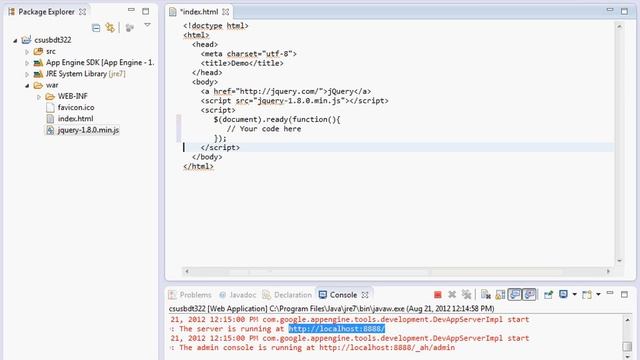Select favicon.ico in Package Explorer
640x360 pixels.
tap(76, 107)
